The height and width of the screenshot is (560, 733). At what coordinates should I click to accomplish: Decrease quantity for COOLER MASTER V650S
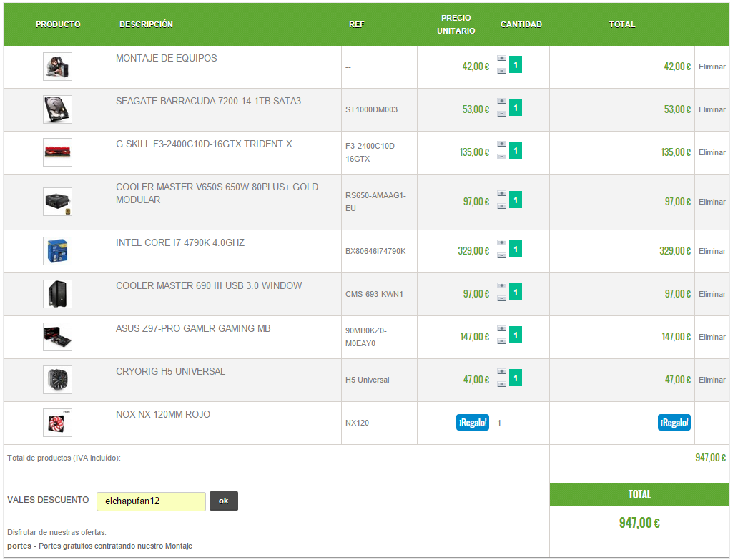pyautogui.click(x=501, y=206)
